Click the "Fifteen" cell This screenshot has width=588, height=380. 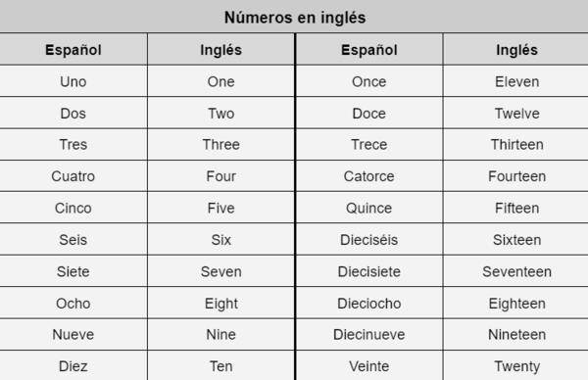(x=516, y=208)
